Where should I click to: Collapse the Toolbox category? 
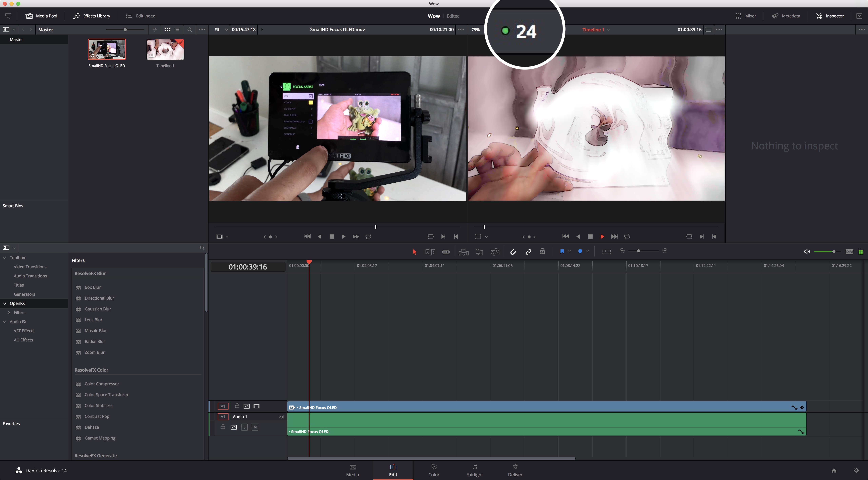[x=5, y=257]
